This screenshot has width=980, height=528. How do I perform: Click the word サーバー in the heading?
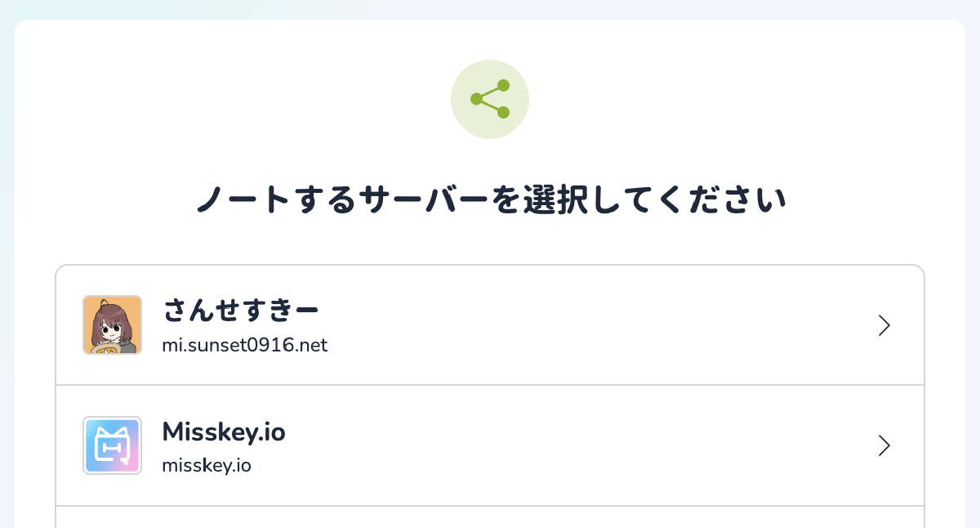pos(423,199)
